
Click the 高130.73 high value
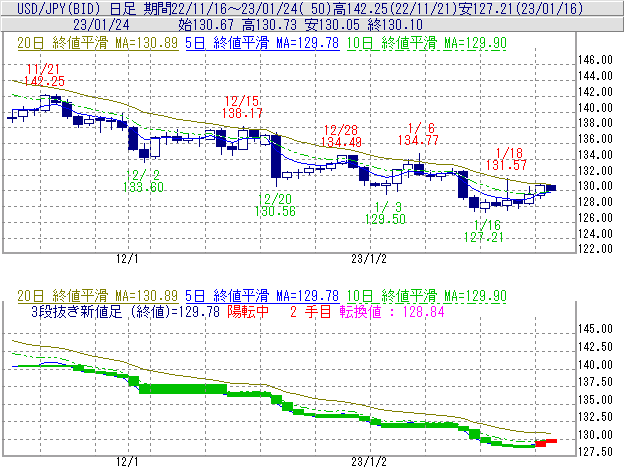tap(269, 25)
